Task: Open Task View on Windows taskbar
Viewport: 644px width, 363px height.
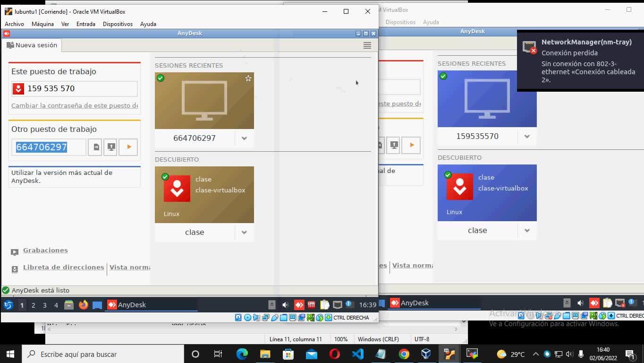Action: (218, 354)
